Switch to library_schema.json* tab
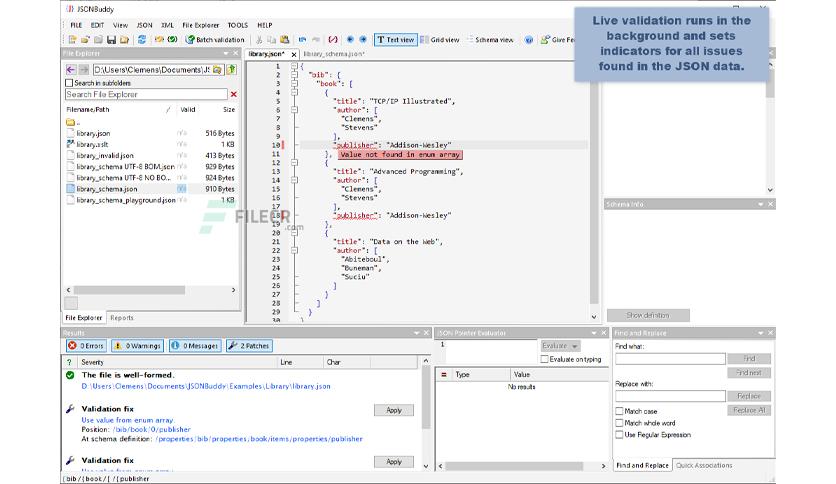This screenshot has width=836, height=484. coord(334,54)
